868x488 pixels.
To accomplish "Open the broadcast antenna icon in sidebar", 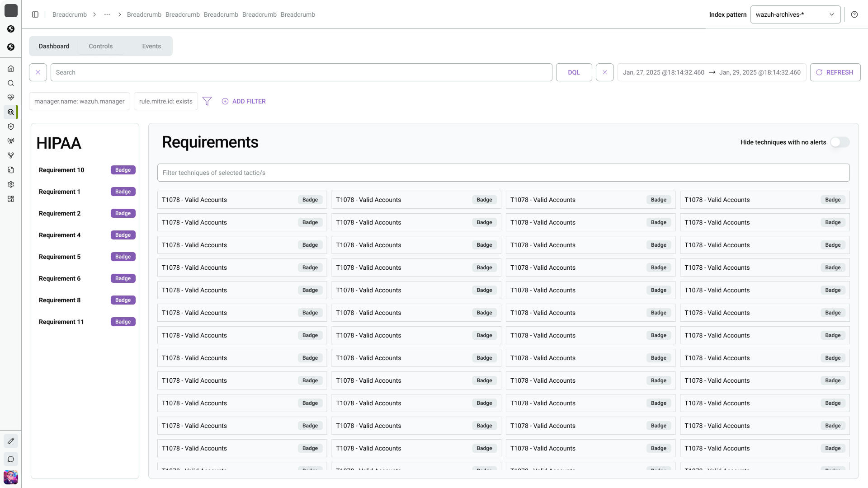I will (x=11, y=141).
